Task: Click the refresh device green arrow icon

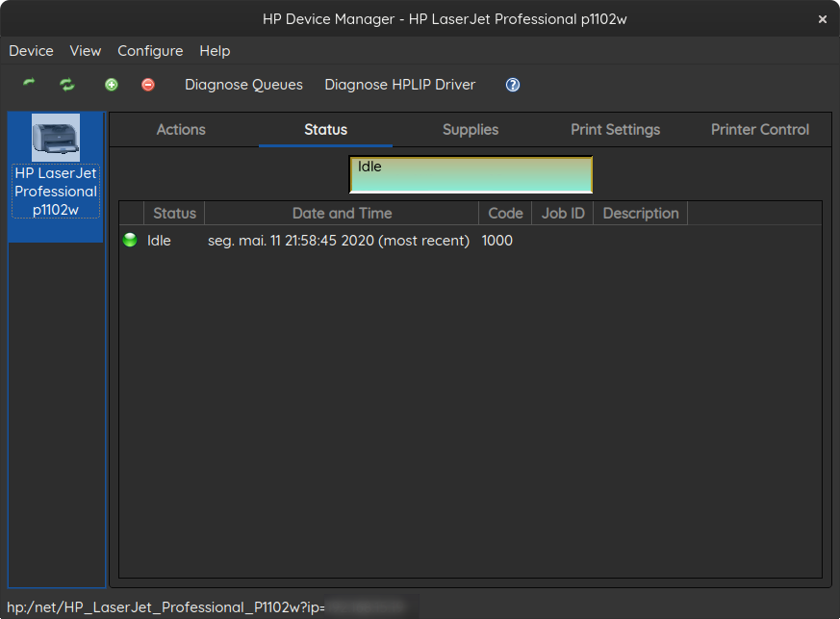Action: (x=29, y=84)
